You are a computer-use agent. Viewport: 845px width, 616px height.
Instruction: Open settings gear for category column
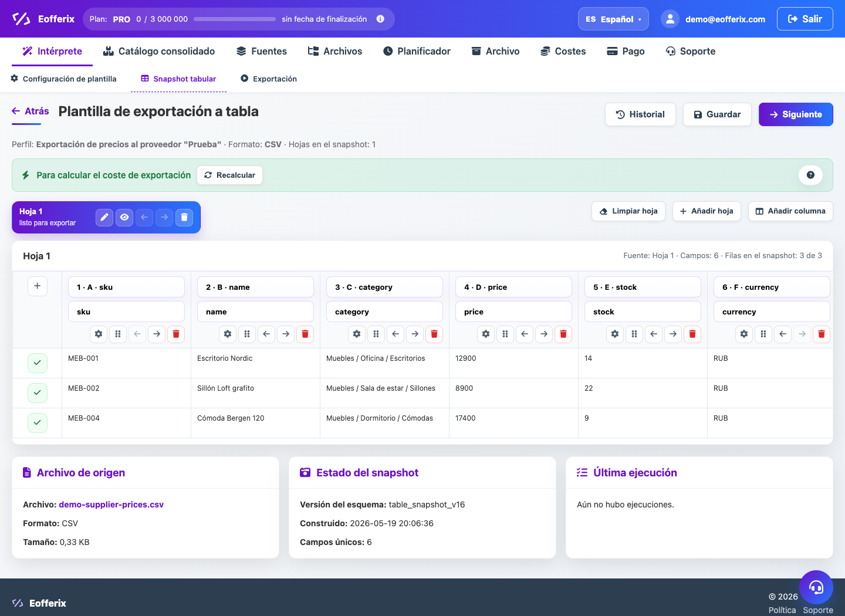pyautogui.click(x=357, y=334)
